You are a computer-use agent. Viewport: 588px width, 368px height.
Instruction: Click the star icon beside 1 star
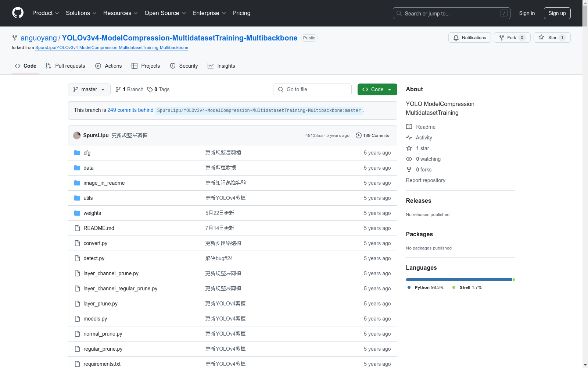(x=409, y=148)
